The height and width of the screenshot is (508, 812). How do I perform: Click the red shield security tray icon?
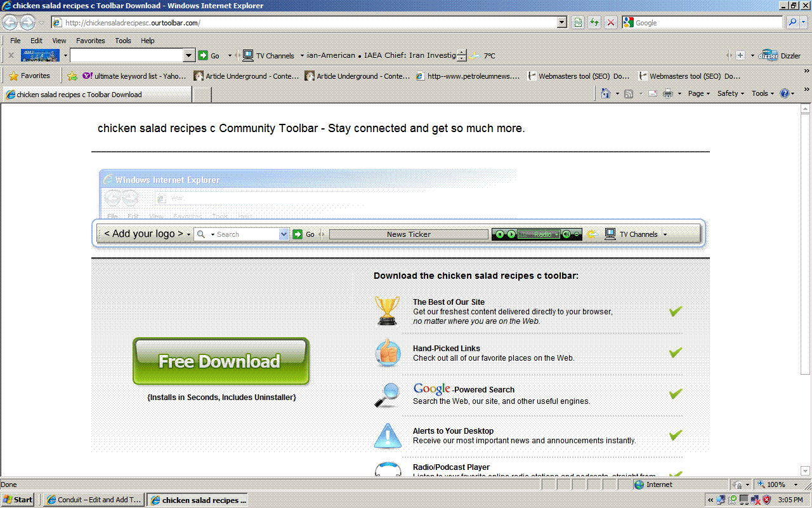[766, 500]
